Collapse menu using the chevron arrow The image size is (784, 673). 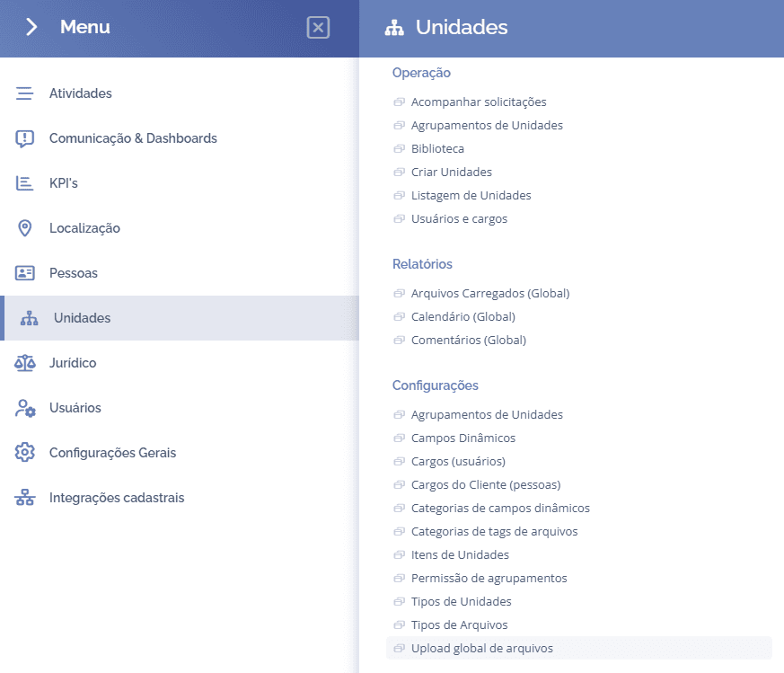[x=31, y=27]
